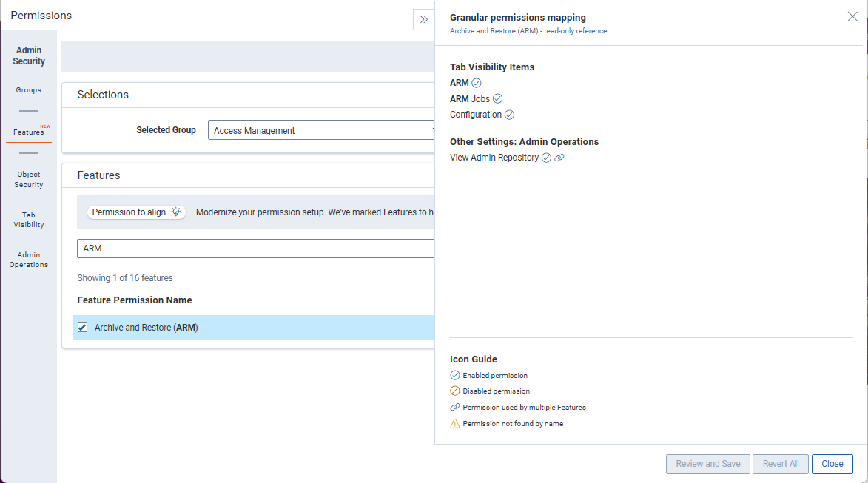Click Revert All button

point(781,464)
